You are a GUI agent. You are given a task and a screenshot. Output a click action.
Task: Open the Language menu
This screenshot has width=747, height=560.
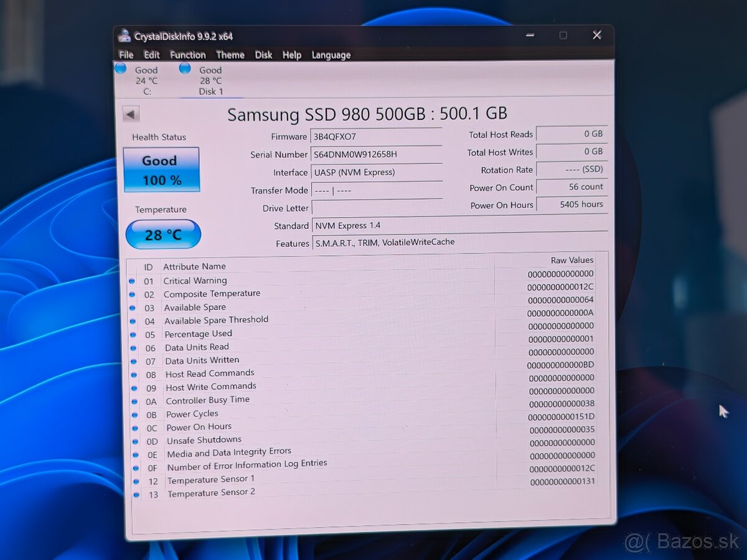(x=331, y=55)
